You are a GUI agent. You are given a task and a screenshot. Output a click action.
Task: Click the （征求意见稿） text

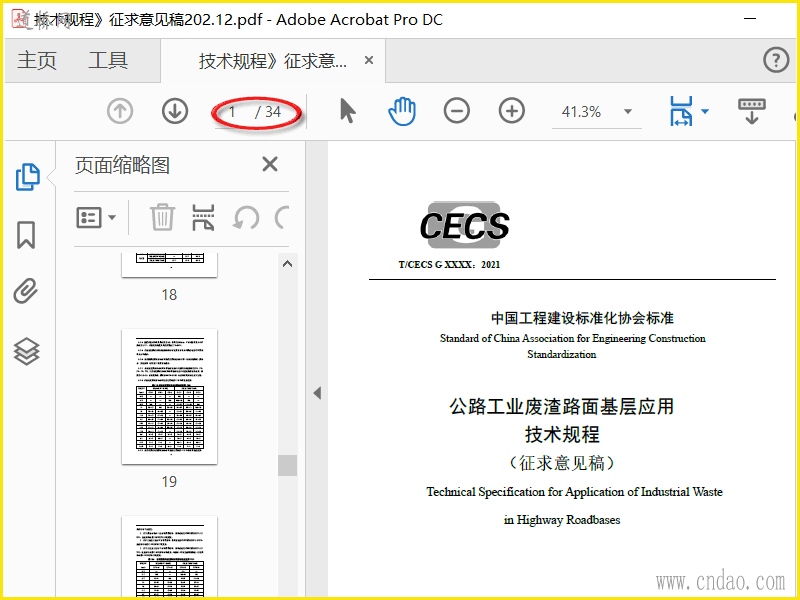(x=562, y=463)
